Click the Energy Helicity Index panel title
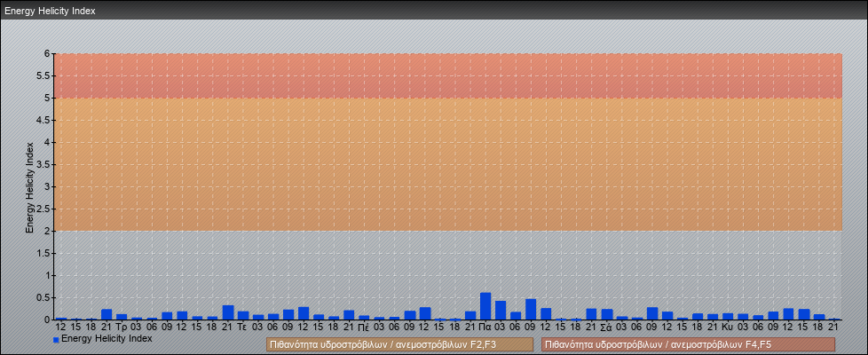This screenshot has height=355, width=868. coord(50,11)
